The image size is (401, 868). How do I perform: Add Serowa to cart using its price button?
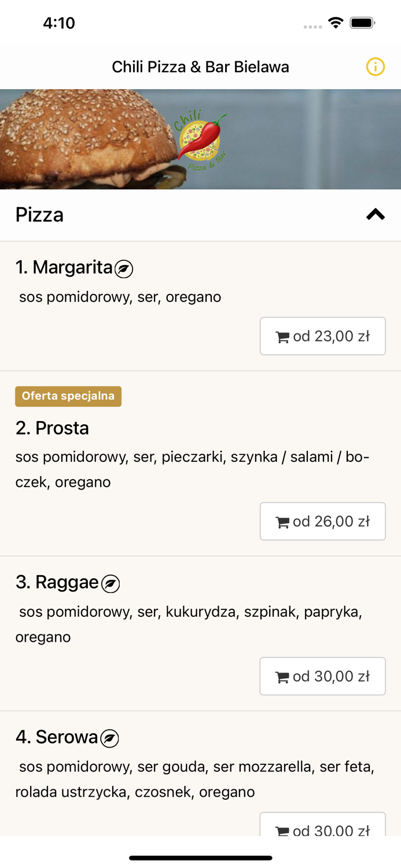coord(323,824)
